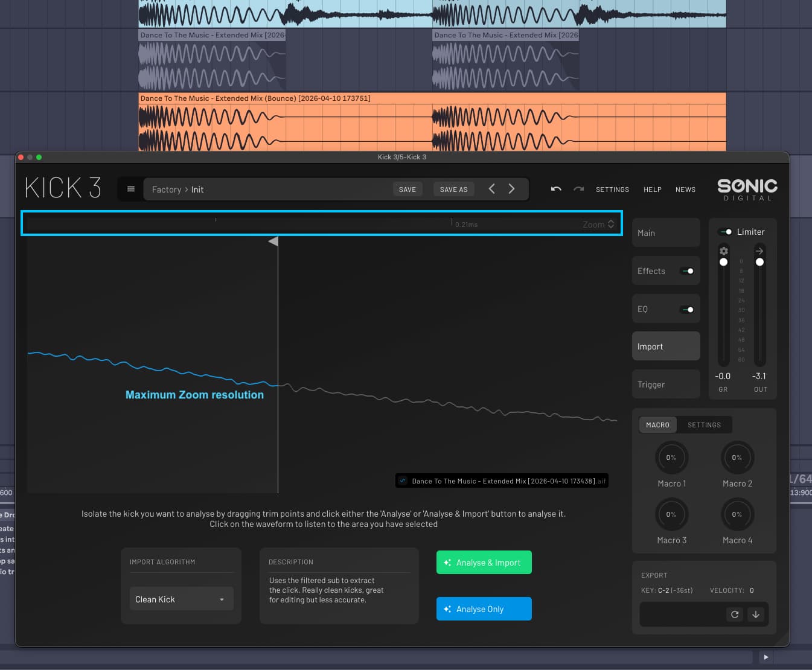
Task: Adjust the Zoom stepper control
Action: tap(611, 225)
